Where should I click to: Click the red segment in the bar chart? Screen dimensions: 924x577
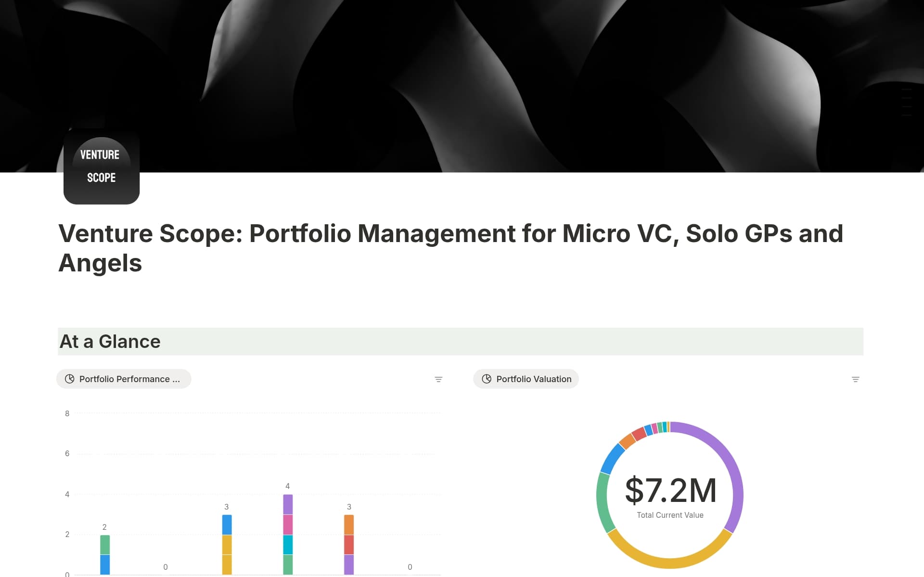click(349, 545)
